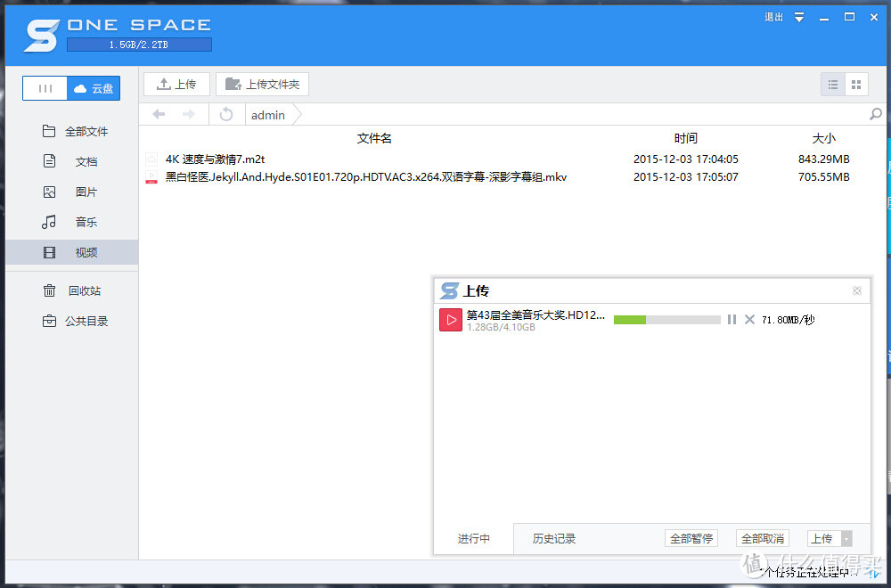The height and width of the screenshot is (588, 891).
Task: Click timestamp 2015-12-03 17:04:05
Action: point(686,159)
